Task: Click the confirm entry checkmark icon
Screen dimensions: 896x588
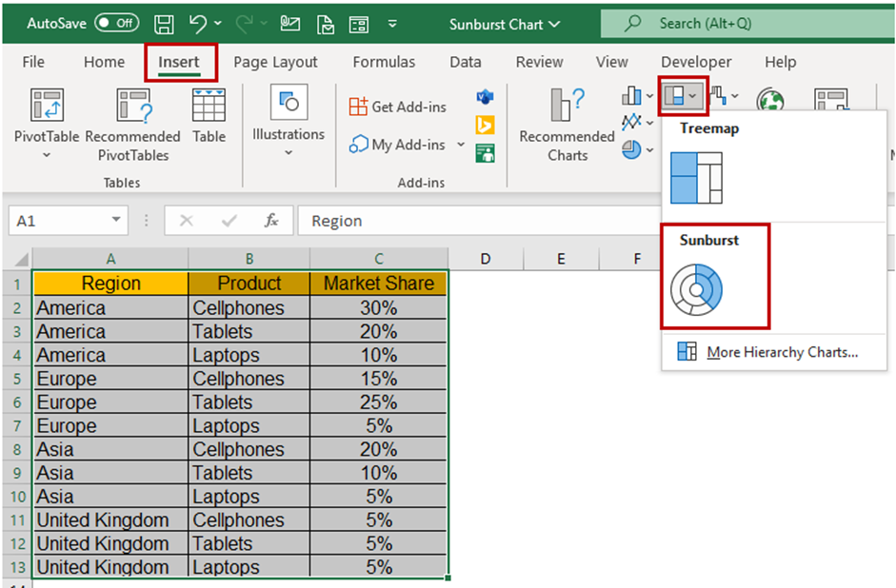Action: (229, 221)
